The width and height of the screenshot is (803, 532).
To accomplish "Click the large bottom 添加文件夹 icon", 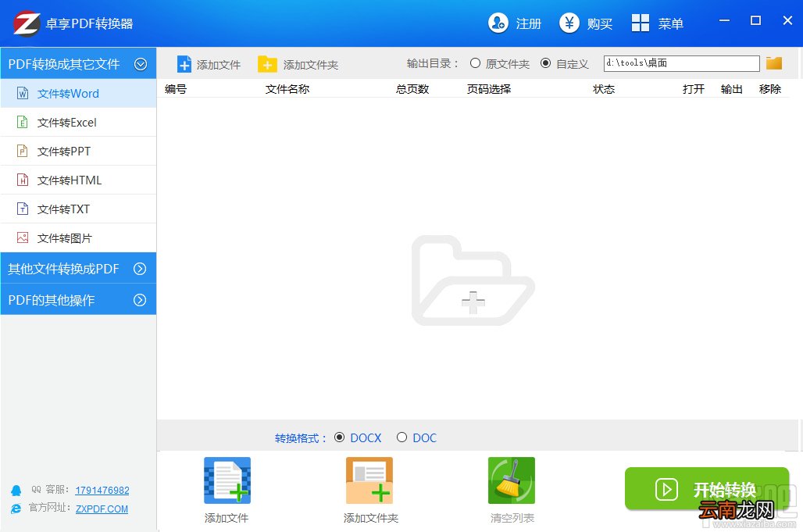I will pyautogui.click(x=369, y=480).
